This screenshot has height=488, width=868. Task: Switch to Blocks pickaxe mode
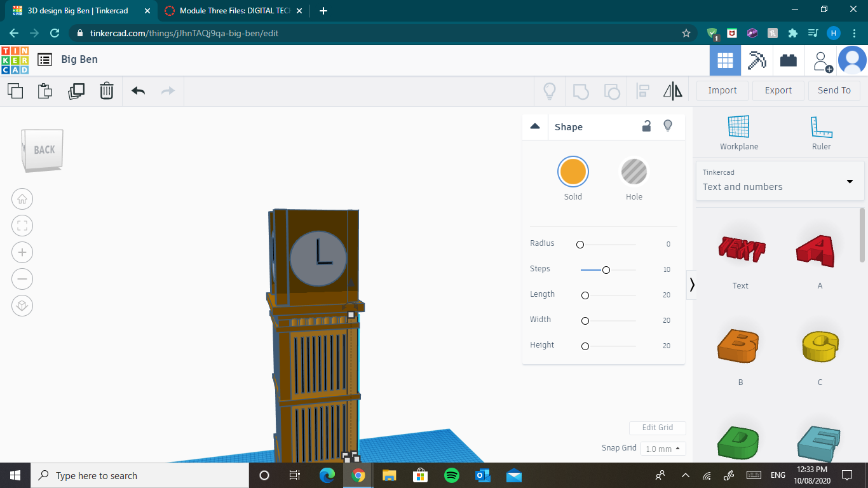pos(757,60)
